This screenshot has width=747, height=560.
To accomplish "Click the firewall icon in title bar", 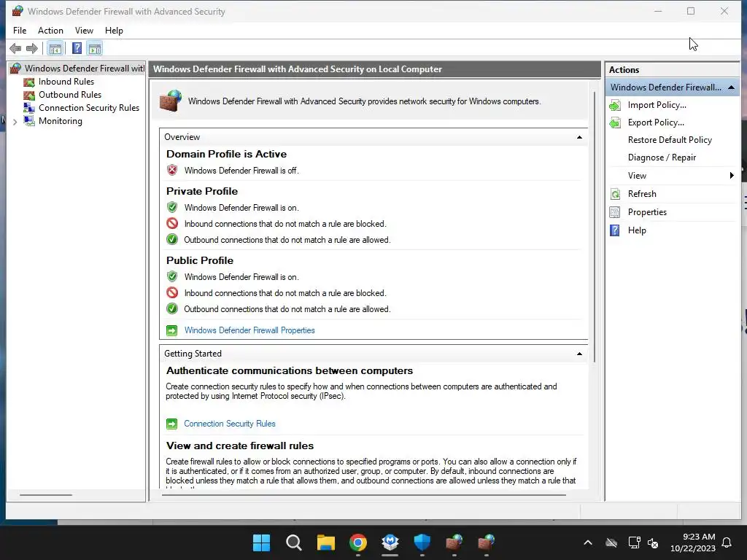I will click(18, 11).
